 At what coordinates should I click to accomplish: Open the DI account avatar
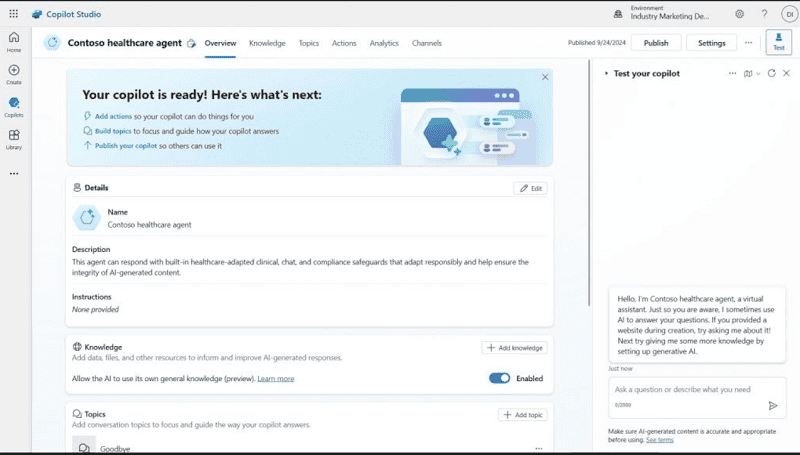(x=789, y=14)
